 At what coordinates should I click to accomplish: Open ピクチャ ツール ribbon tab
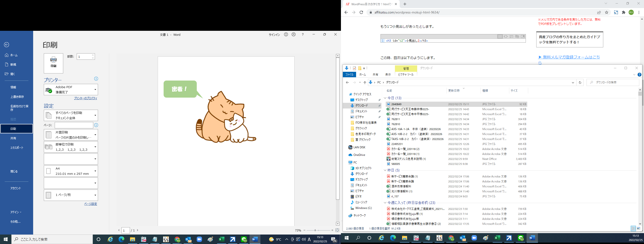[x=406, y=75]
